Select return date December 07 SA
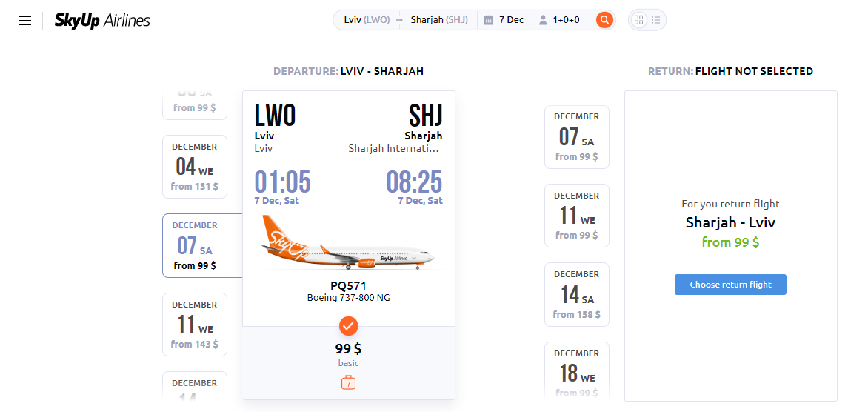This screenshot has width=868, height=412. (577, 137)
